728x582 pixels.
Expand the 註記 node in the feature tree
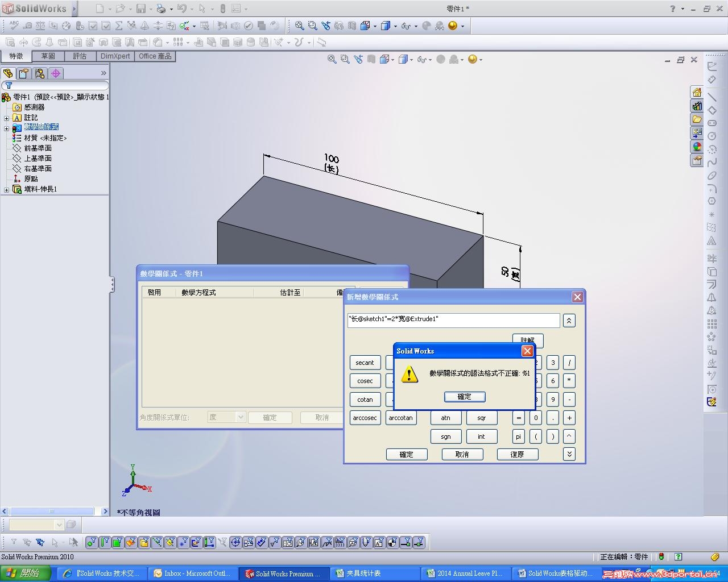click(x=6, y=118)
